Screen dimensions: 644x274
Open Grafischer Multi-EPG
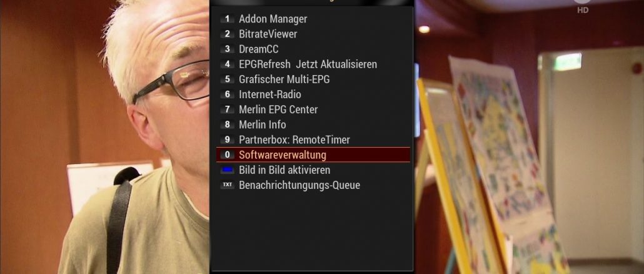[313, 79]
